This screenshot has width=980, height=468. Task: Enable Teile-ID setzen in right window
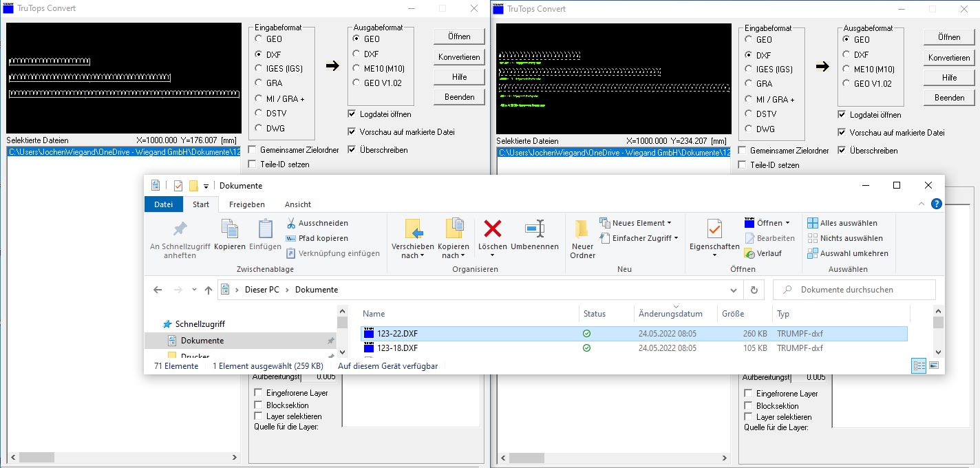click(x=742, y=165)
